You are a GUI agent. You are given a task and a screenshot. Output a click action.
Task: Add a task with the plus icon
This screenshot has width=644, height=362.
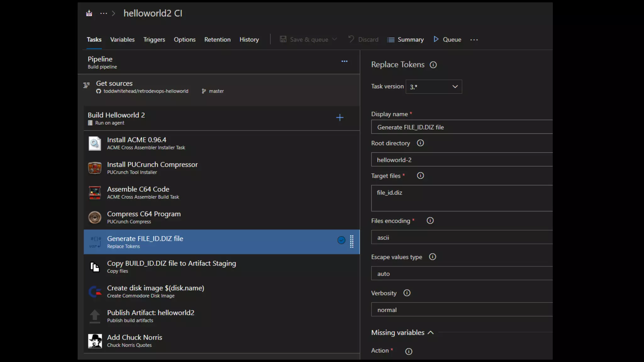340,118
